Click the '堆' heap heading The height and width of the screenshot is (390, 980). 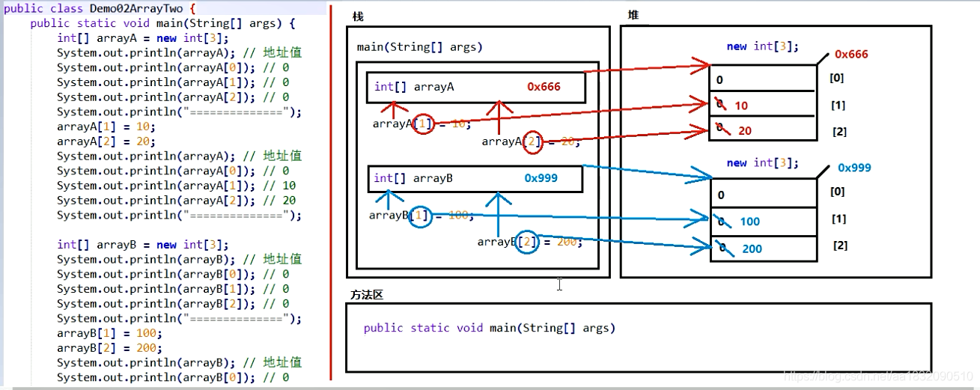633,15
